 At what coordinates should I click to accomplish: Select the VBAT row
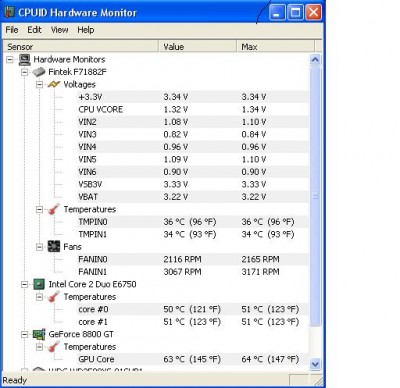pyautogui.click(x=193, y=197)
